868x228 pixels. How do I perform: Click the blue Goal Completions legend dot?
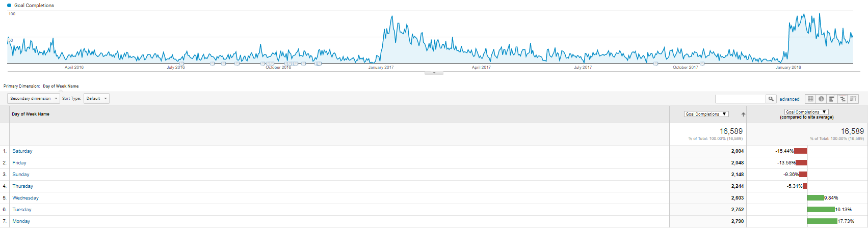10,5
